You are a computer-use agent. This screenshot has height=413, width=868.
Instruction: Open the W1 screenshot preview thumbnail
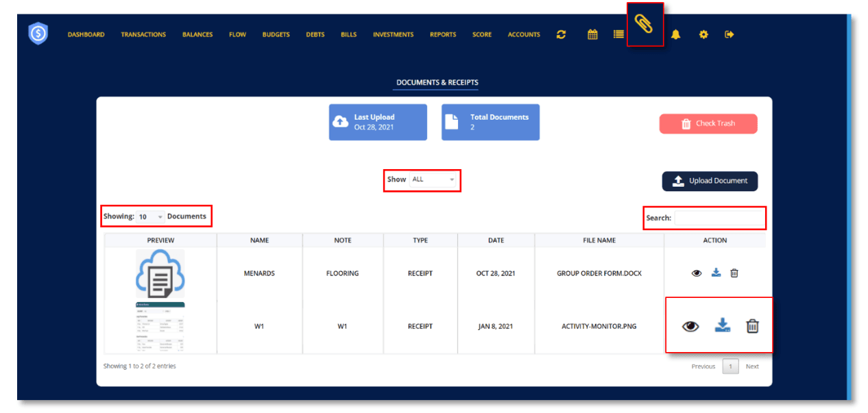160,327
